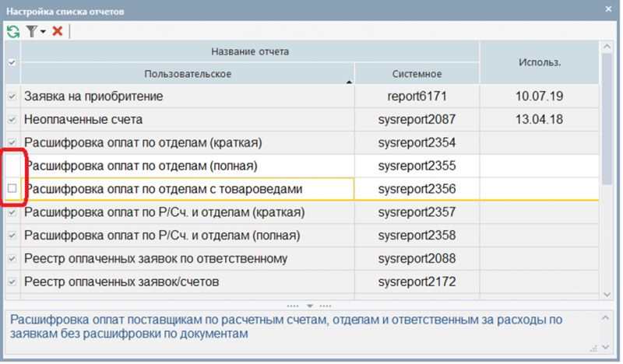This screenshot has height=364, width=623.
Task: Select the Расшифровка оплат по Р/Сч. и отделам (полная) row
Action: 302,236
